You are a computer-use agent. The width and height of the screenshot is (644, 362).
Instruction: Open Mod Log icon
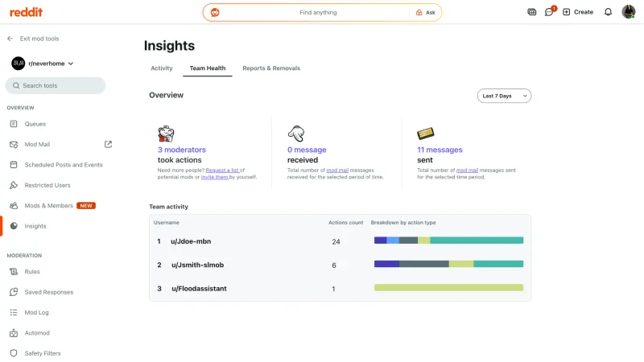pyautogui.click(x=14, y=312)
